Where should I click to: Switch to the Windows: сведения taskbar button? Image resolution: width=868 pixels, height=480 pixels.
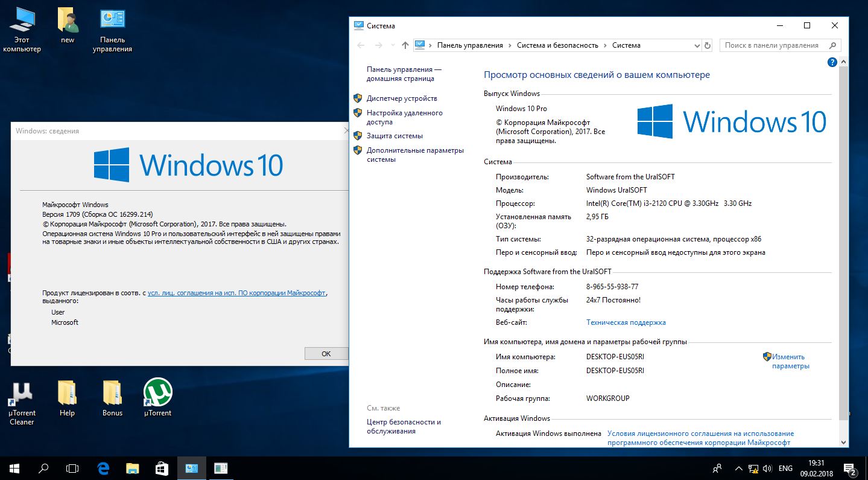[x=221, y=468]
